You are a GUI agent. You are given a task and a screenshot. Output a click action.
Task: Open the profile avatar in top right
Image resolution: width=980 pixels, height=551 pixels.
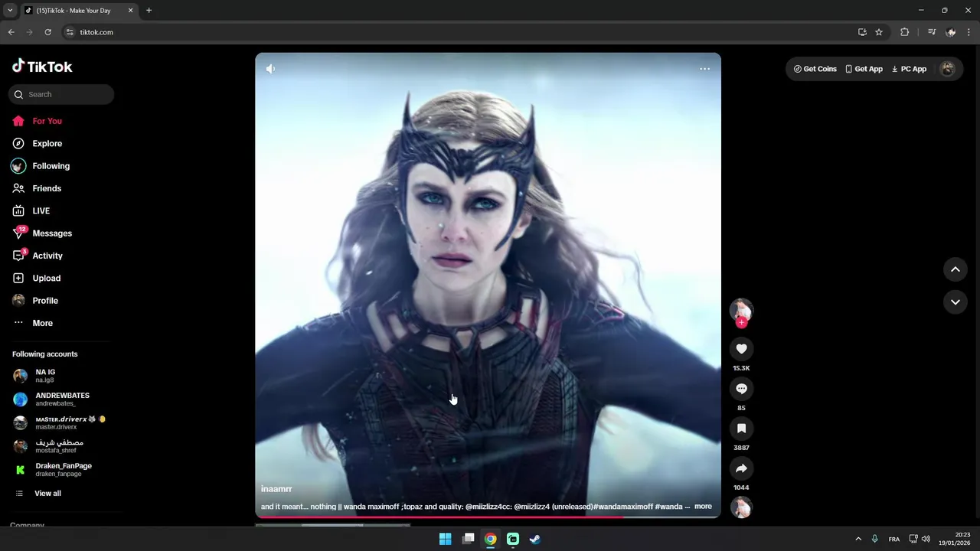948,69
